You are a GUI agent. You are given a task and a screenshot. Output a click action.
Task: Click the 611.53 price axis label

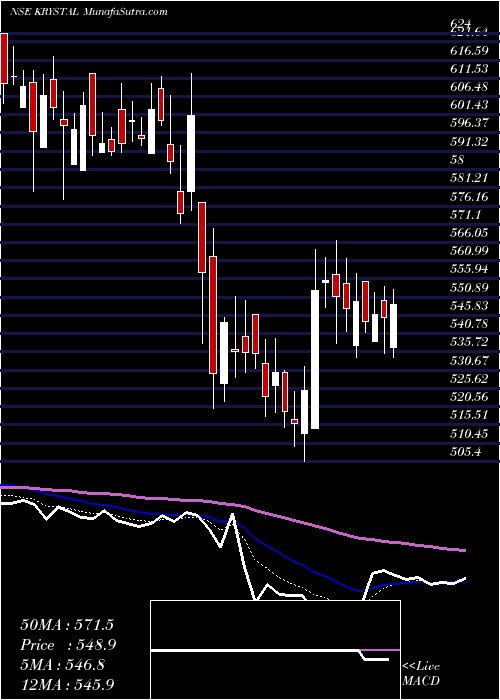tap(469, 69)
